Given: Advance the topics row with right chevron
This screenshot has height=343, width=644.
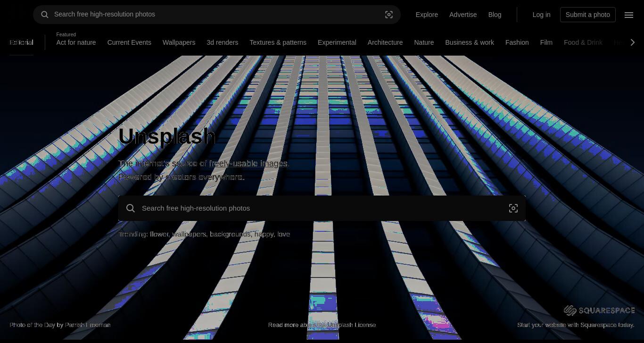Looking at the screenshot, I should click(x=633, y=42).
